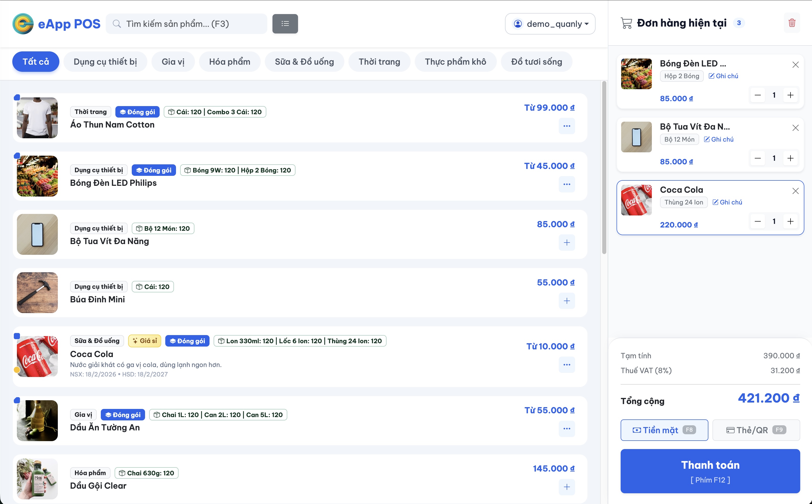Viewport: 812px width, 504px height.
Task: Click the Tạm tính amount 390.000 đ
Action: point(781,356)
